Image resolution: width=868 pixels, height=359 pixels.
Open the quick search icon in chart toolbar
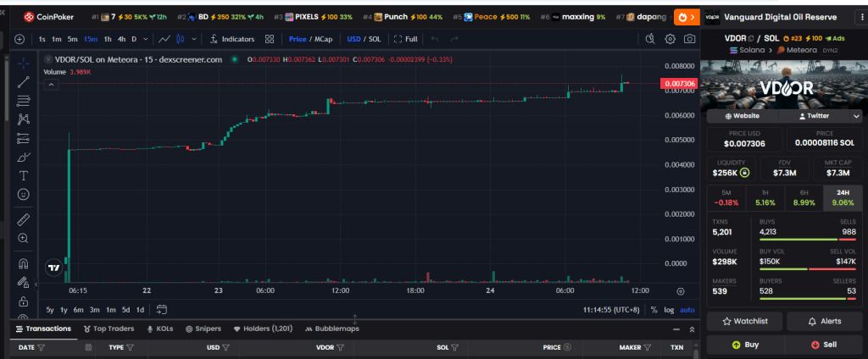pyautogui.click(x=650, y=39)
